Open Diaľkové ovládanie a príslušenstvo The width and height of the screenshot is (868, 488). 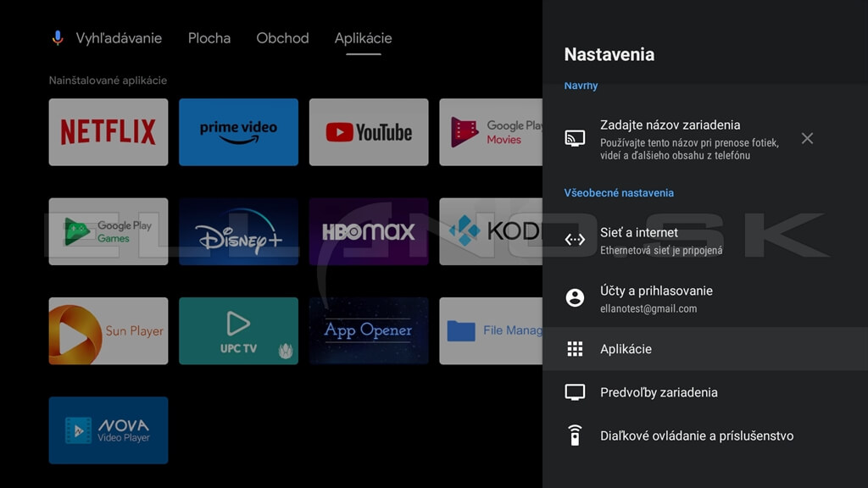pos(705,436)
